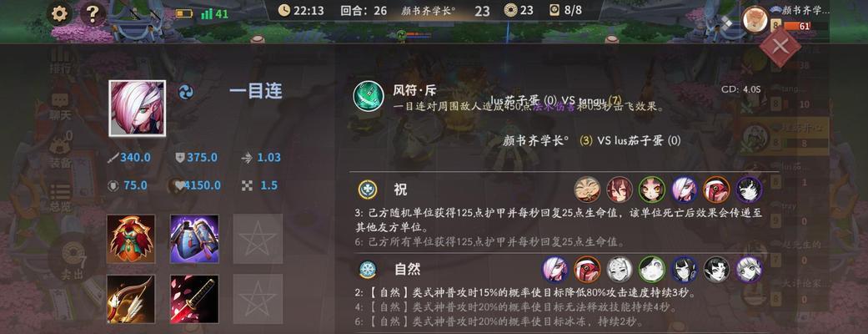Tap the 自然 snowflake synergy icon
This screenshot has width=868, height=334.
368,270
